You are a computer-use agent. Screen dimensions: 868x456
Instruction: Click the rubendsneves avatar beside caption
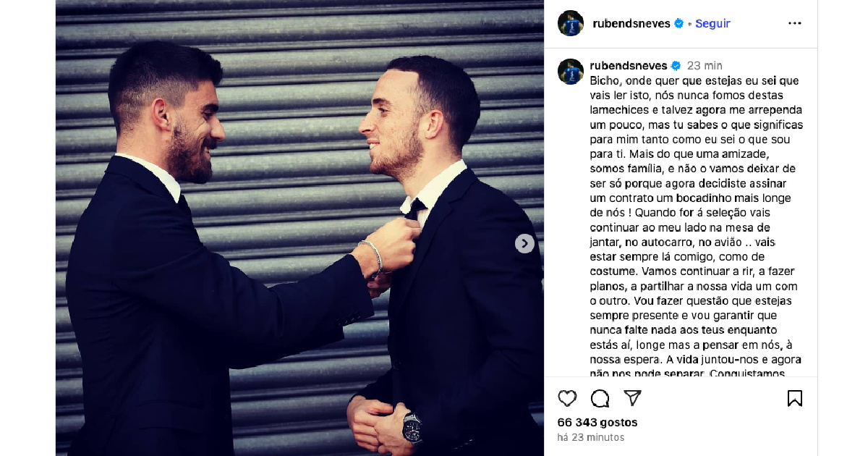tap(571, 72)
